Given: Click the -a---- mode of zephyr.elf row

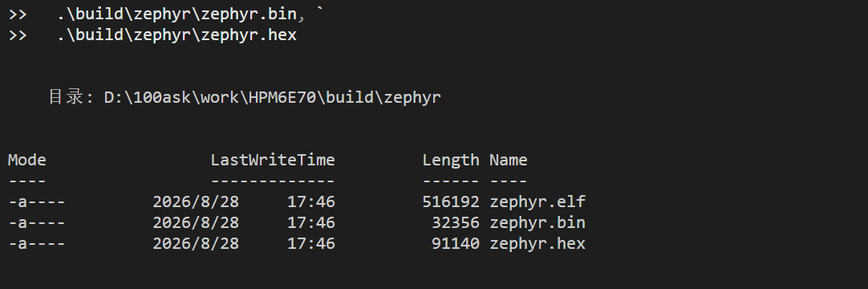Looking at the screenshot, I should pyautogui.click(x=37, y=202).
